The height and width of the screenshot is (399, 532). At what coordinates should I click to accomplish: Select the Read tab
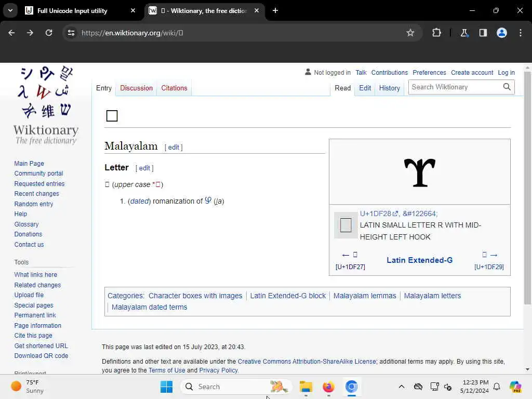[x=343, y=88]
